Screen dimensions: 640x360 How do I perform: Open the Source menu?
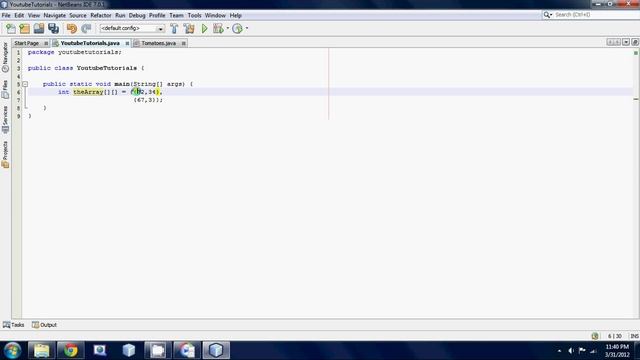click(x=78, y=16)
